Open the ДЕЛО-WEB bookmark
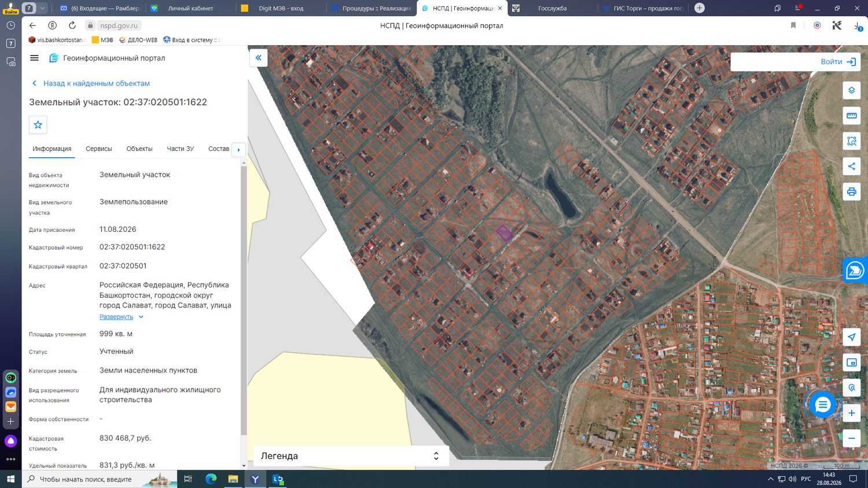The image size is (868, 488). pyautogui.click(x=138, y=40)
